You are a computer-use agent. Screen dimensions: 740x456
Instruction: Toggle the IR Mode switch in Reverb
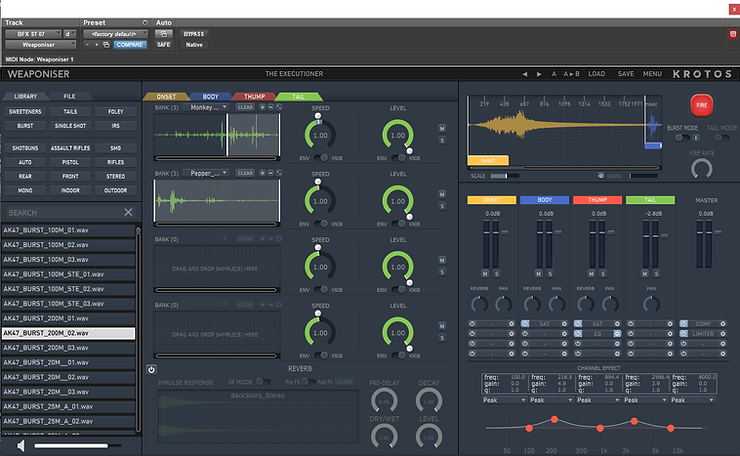(x=262, y=382)
